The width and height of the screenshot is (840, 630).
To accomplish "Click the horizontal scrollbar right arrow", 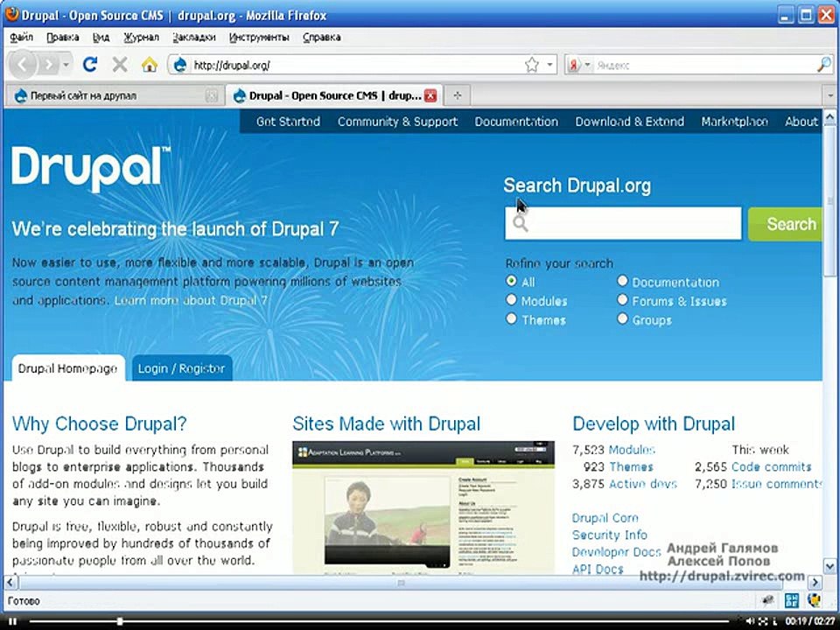I will point(815,582).
